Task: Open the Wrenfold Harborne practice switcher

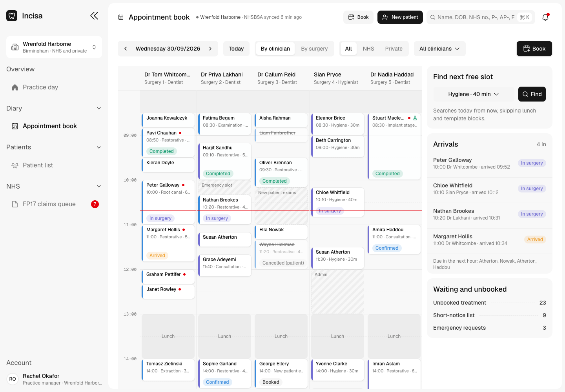Action: click(54, 47)
